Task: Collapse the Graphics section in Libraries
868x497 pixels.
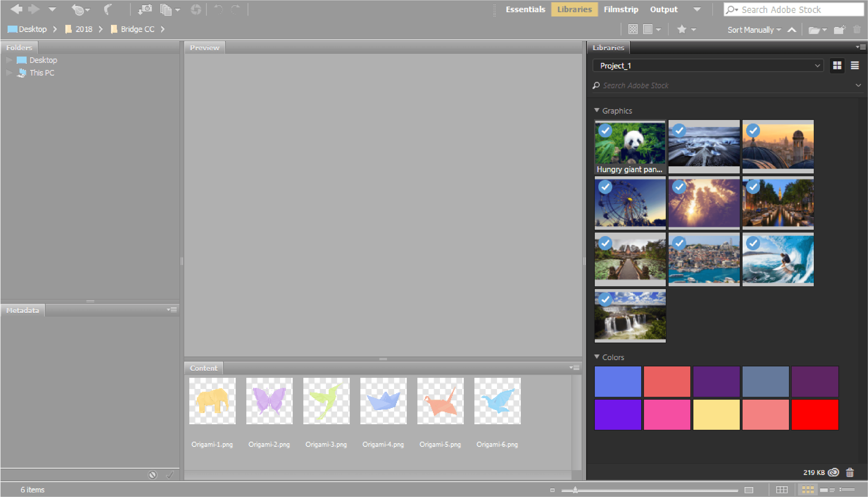Action: (x=597, y=110)
